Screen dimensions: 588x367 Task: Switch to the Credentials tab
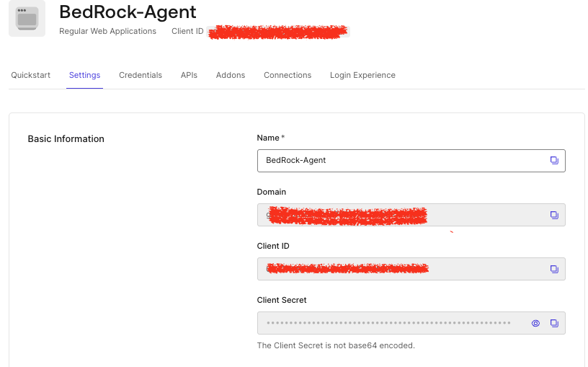pos(141,75)
